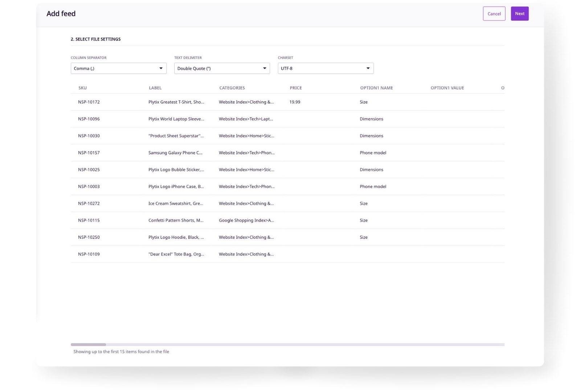The image size is (581, 392).
Task: Open the Column Separator dropdown
Action: click(118, 68)
